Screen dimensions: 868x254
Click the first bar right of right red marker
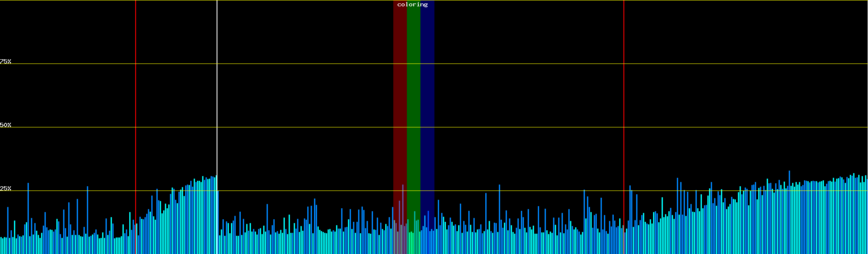(x=626, y=241)
